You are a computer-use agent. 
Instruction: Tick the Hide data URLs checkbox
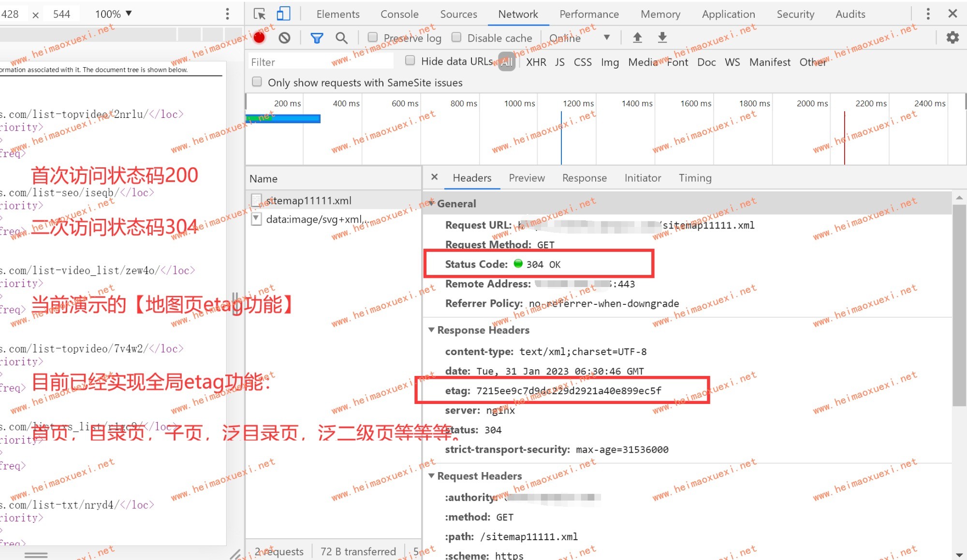[x=410, y=60]
